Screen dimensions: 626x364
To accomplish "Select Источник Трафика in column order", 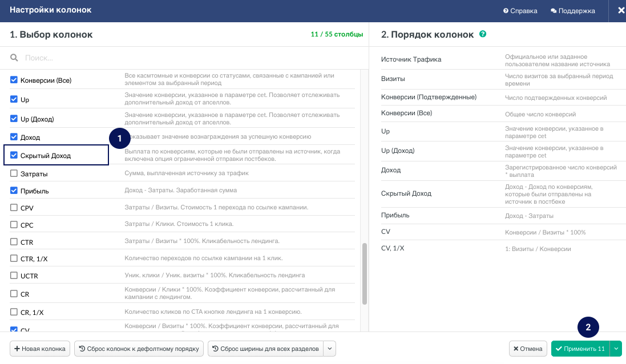I will [x=503, y=59].
